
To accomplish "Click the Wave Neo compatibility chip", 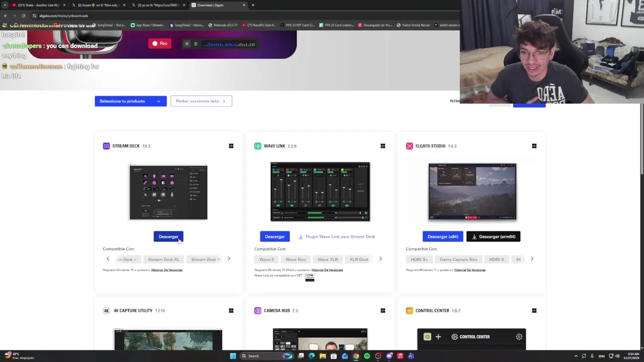I will coord(296,259).
